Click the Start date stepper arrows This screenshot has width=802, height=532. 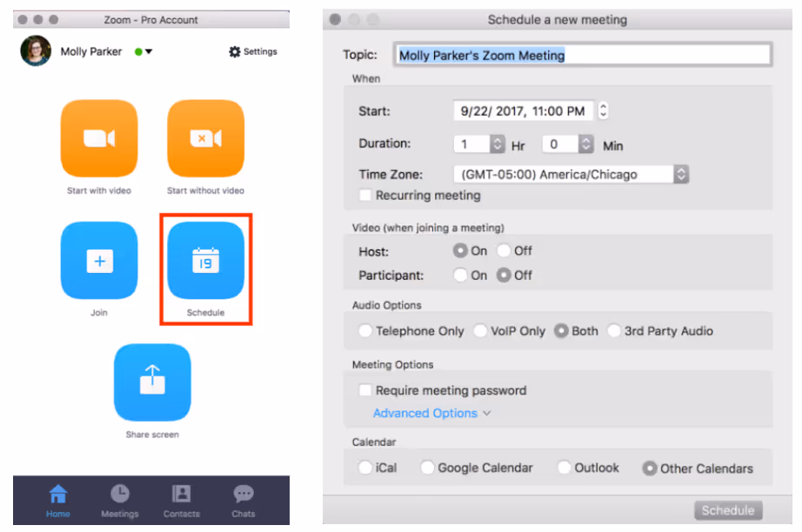(604, 111)
